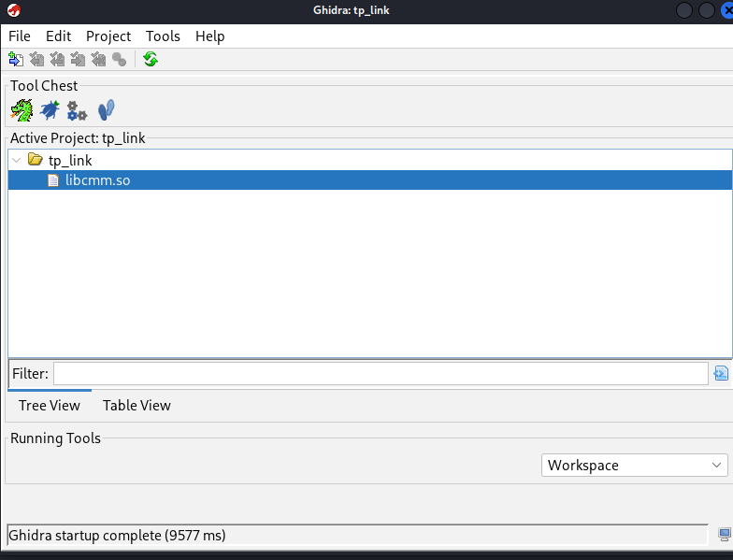Select the libcmm.so file

97,180
